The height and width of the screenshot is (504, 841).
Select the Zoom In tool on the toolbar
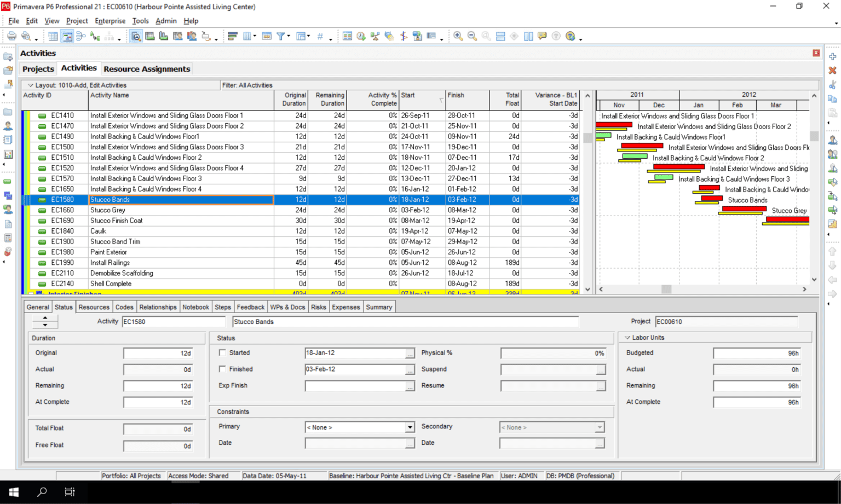click(x=458, y=35)
